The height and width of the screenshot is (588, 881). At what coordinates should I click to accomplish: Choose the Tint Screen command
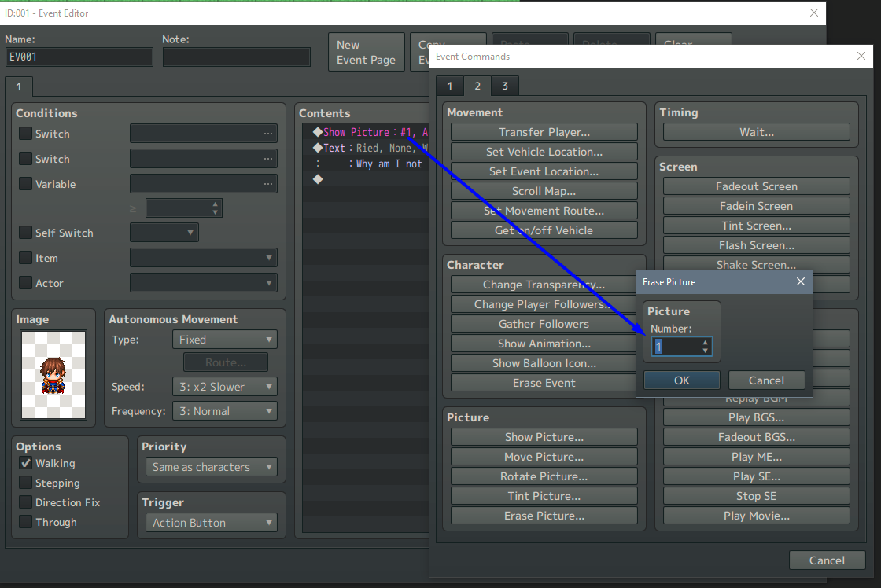756,226
